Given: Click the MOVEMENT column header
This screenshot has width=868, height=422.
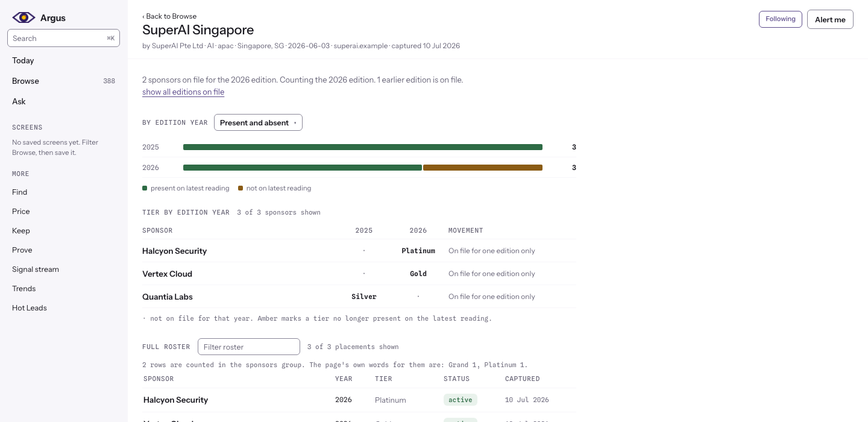Looking at the screenshot, I should [466, 230].
